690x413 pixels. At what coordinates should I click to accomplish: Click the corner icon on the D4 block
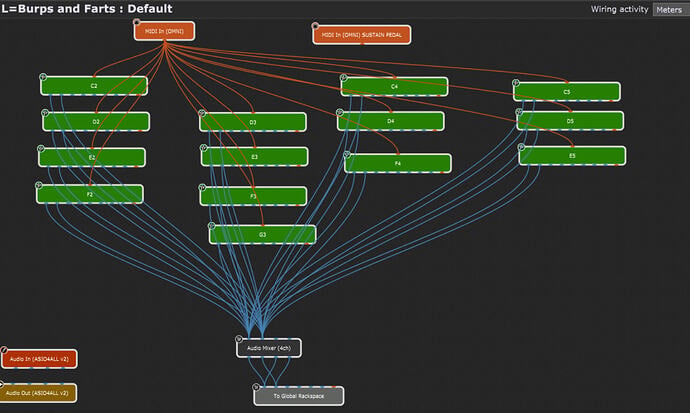click(340, 113)
